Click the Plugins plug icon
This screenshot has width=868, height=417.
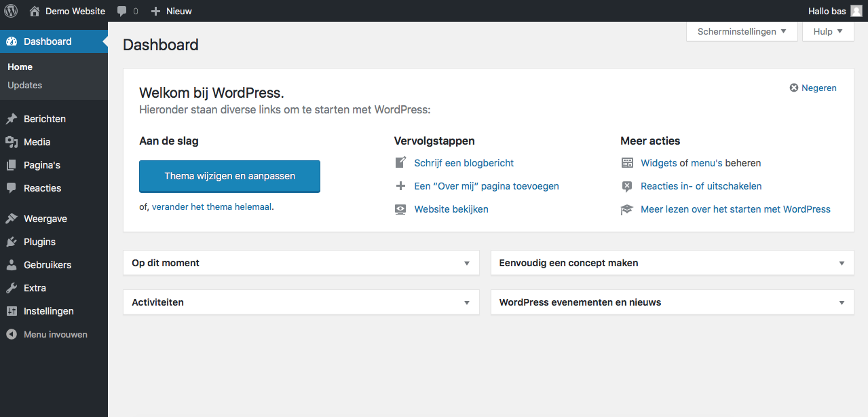point(12,242)
